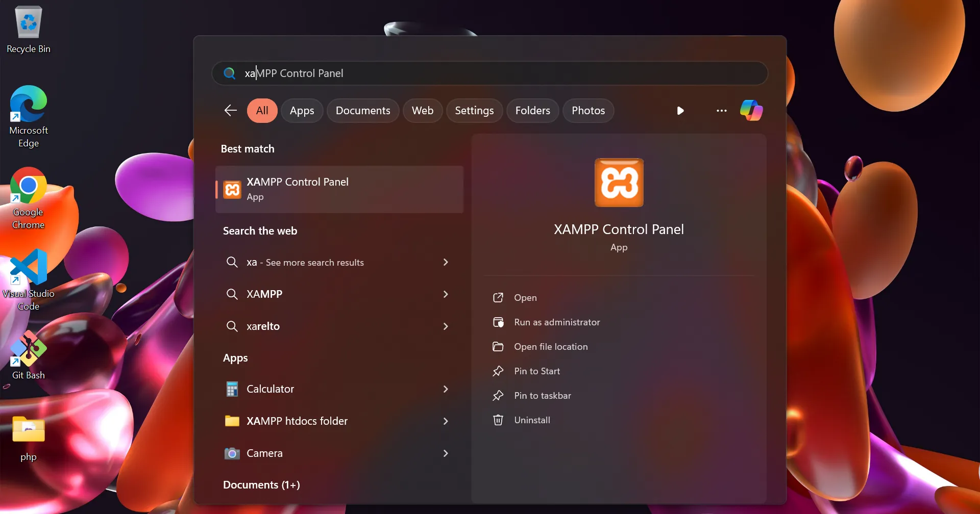980x514 pixels.
Task: Expand the Camera result chevron
Action: [446, 453]
